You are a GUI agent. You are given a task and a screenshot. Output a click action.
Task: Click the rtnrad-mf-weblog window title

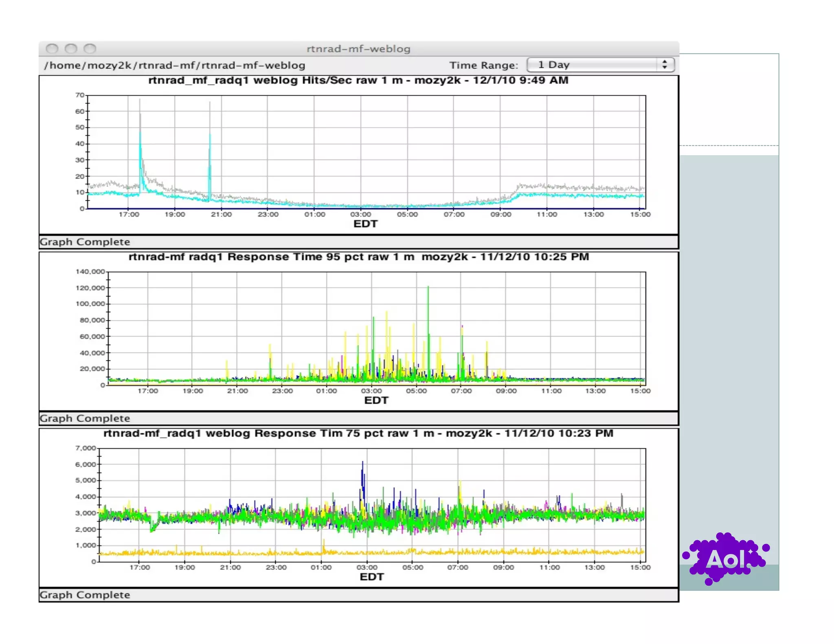[358, 49]
